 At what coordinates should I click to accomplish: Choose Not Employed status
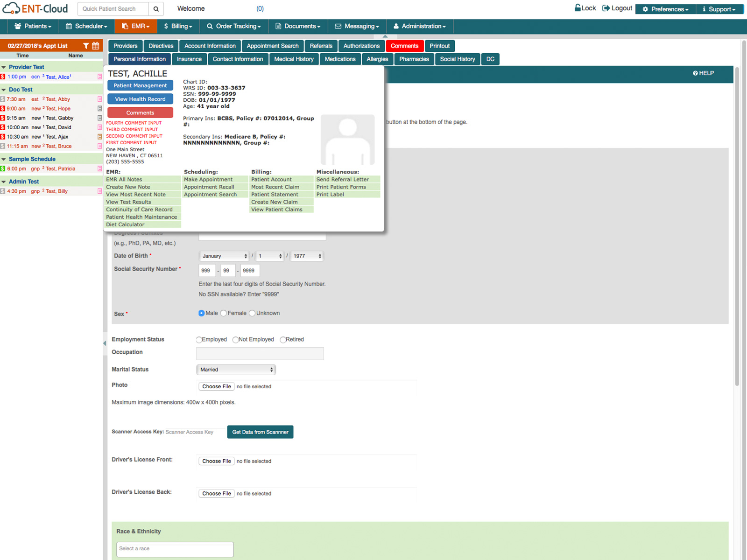coord(236,339)
